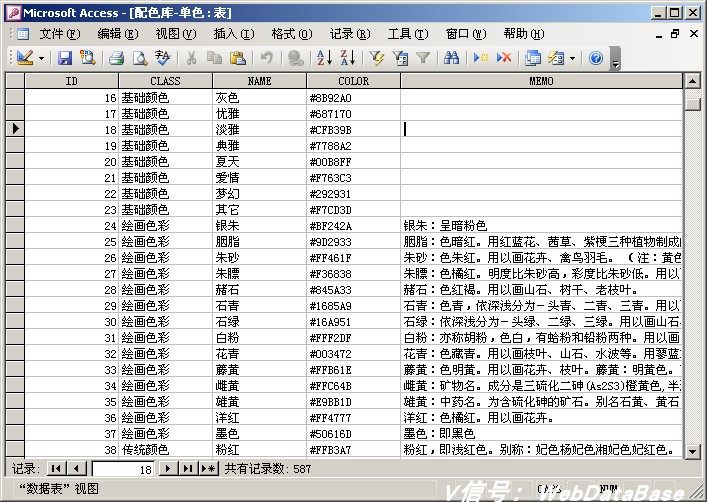Select the NAME column header
The image size is (707, 502).
259,81
